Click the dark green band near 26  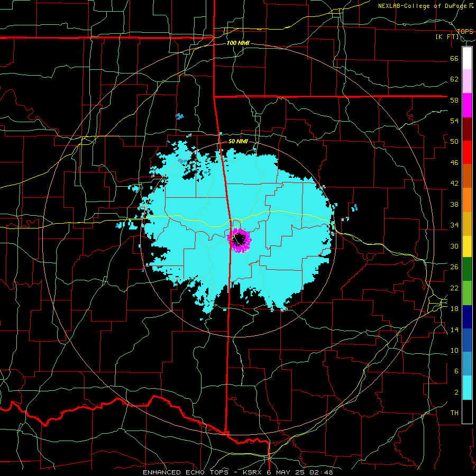tap(467, 269)
